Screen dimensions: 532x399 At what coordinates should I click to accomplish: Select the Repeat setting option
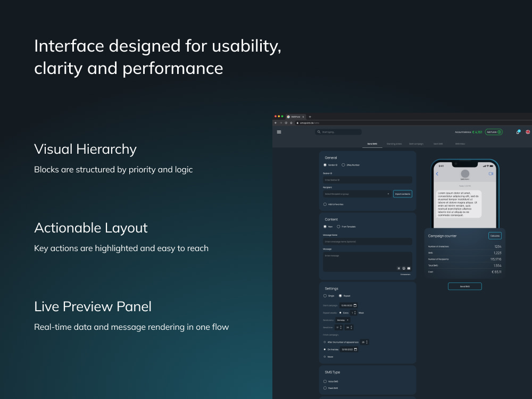pyautogui.click(x=340, y=296)
